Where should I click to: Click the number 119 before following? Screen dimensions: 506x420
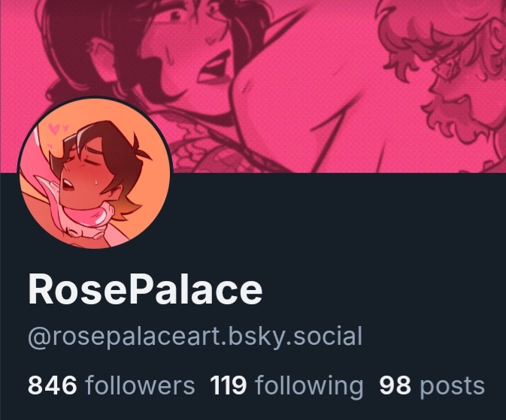point(229,385)
